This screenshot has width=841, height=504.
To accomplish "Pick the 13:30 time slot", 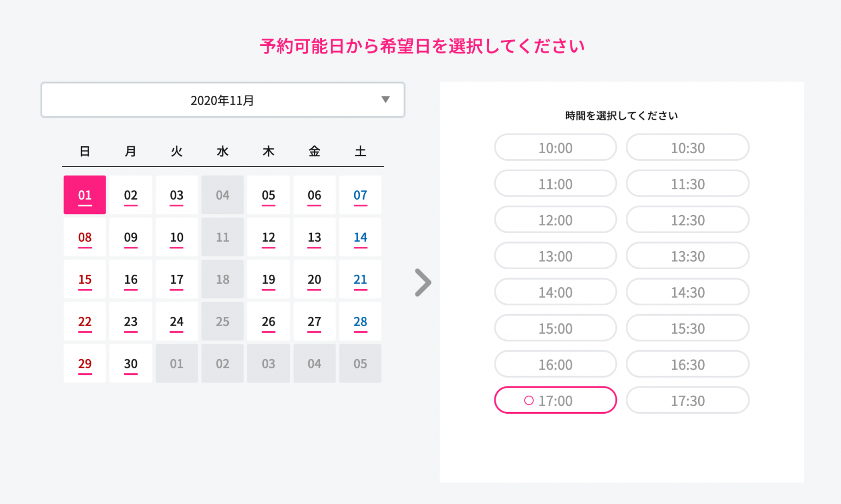I will [688, 256].
